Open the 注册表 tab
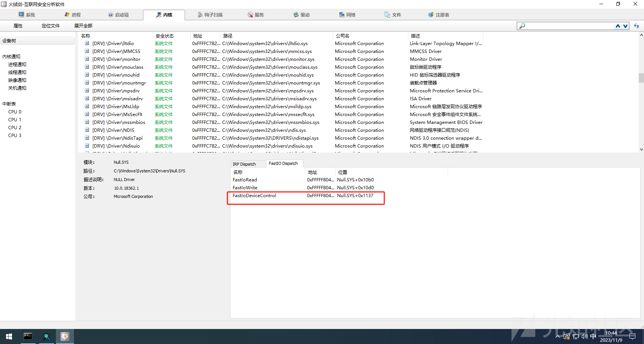Screen dimensions: 644x344 coord(439,15)
